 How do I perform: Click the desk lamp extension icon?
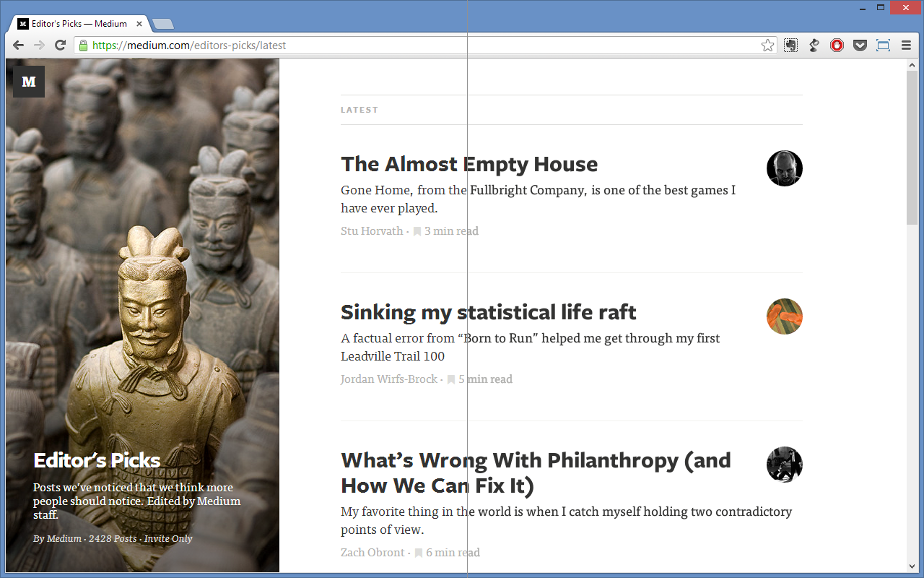[814, 46]
